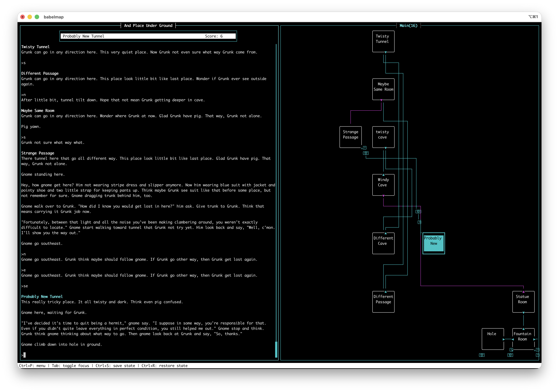The height and width of the screenshot is (392, 559).
Task: Select the Windy Cave room node
Action: (x=383, y=185)
